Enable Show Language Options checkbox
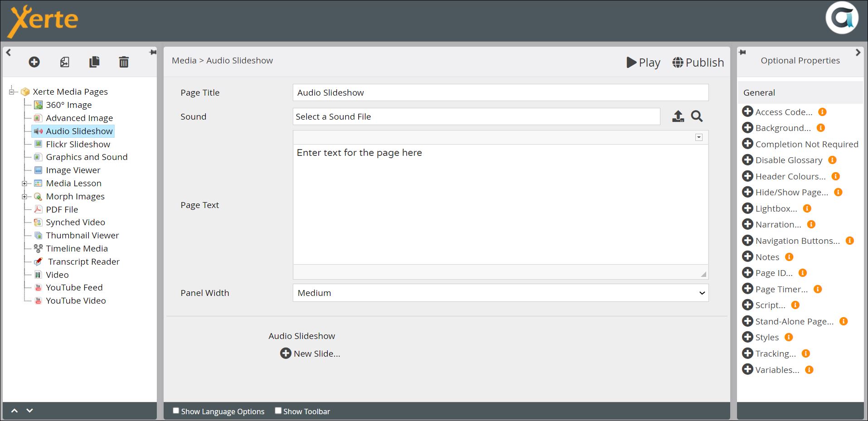This screenshot has width=868, height=421. coord(176,411)
